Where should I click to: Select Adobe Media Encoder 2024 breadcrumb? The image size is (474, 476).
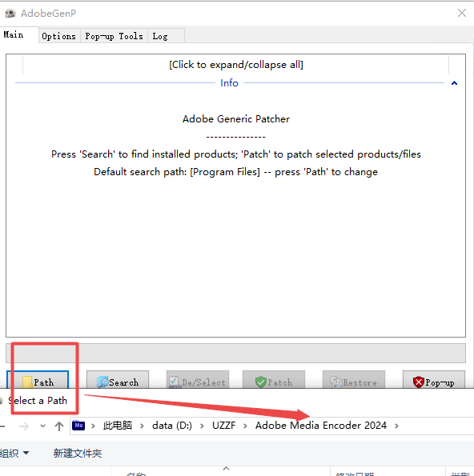click(321, 426)
